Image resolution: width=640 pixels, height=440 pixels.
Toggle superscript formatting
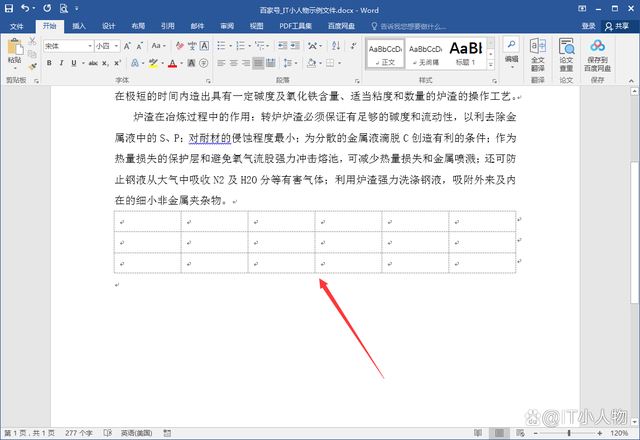click(x=118, y=63)
